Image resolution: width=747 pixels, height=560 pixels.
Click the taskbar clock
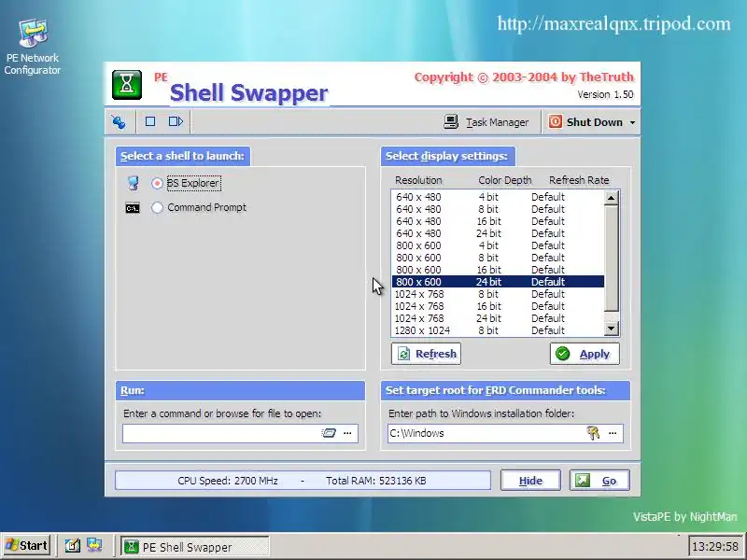click(x=714, y=546)
